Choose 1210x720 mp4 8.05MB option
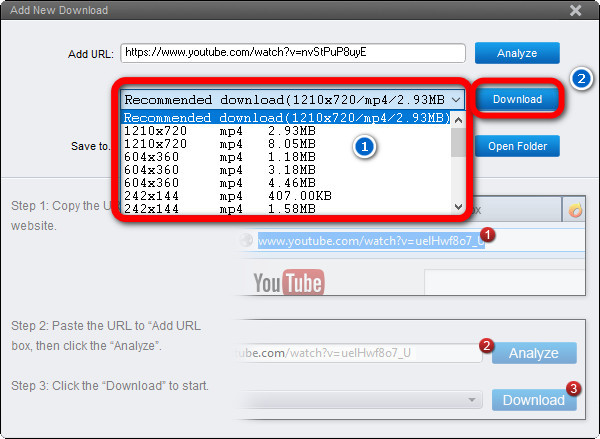This screenshot has height=439, width=600. (286, 144)
